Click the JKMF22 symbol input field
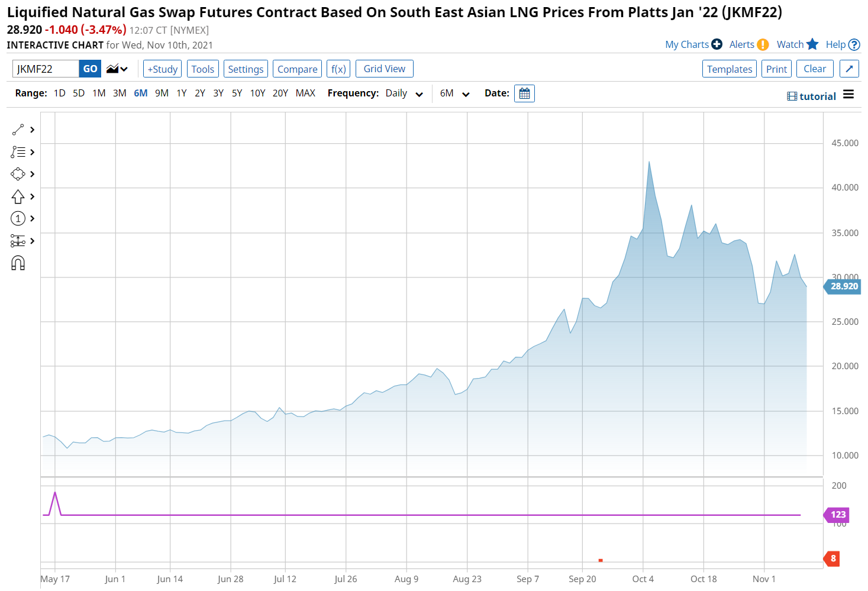Viewport: 868px width, 591px height. coord(46,69)
